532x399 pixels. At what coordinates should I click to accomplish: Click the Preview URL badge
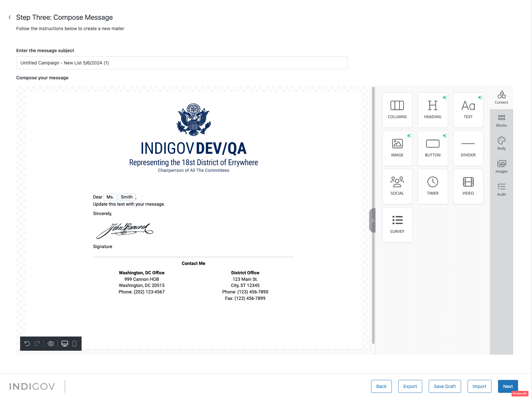tap(520, 393)
